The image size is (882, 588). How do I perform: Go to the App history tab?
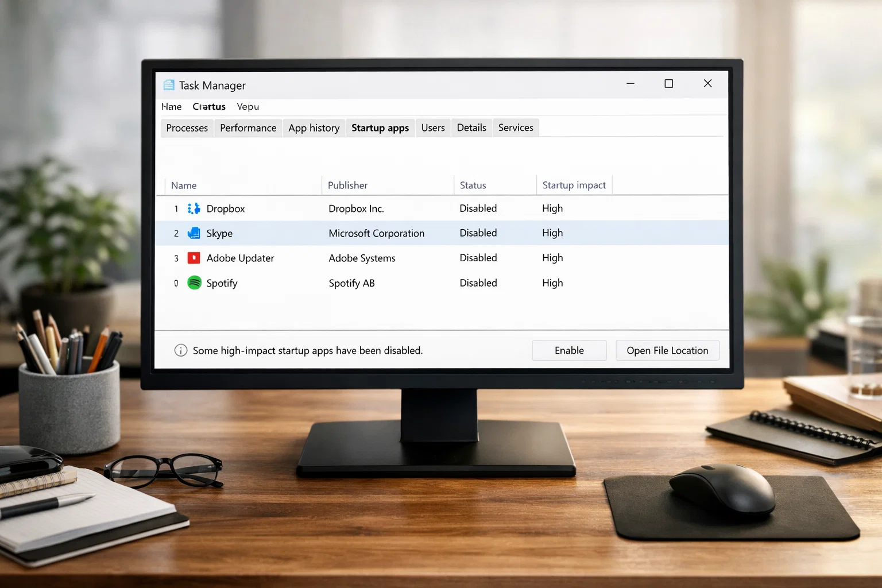click(x=314, y=127)
